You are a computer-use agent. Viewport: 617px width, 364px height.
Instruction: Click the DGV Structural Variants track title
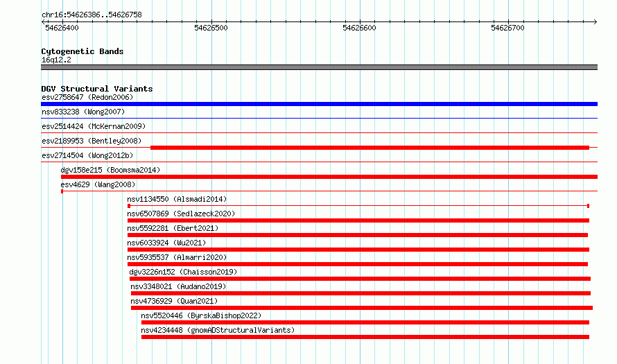click(97, 89)
